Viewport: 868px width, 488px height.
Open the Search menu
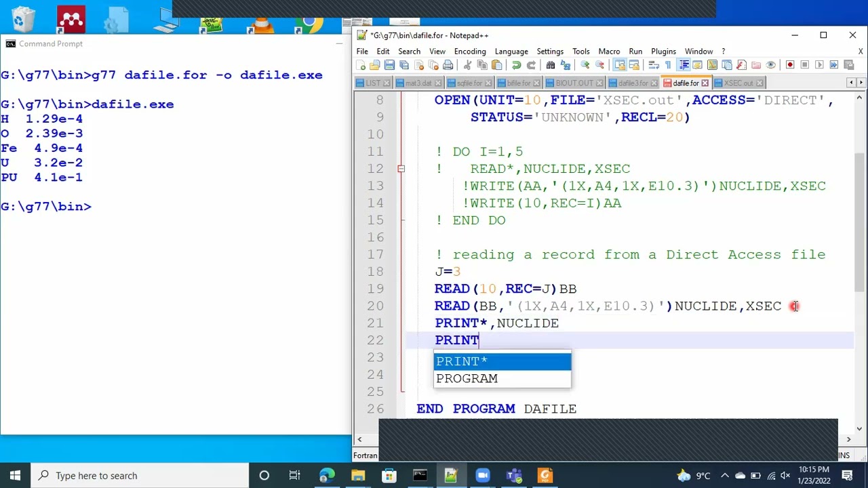tap(409, 52)
